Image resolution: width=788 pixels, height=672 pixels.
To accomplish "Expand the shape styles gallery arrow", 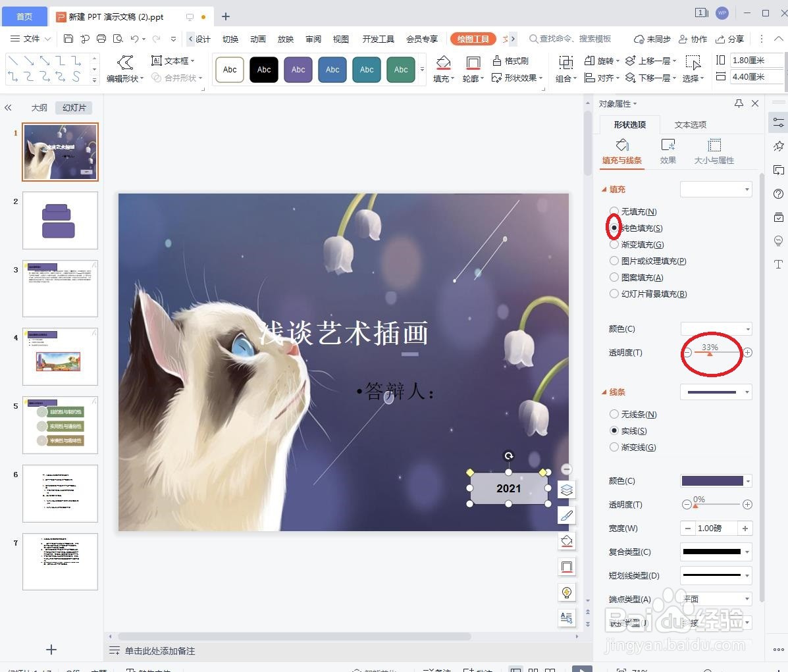I will click(422, 69).
